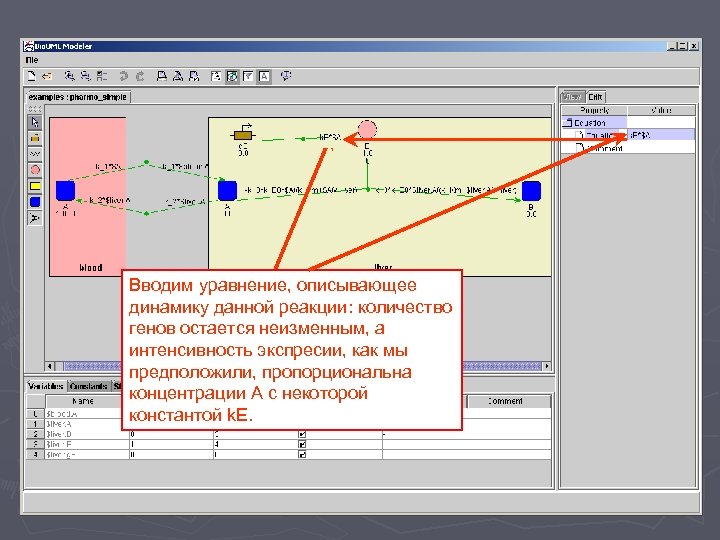
Task: Click the diagram scrollbar right arrow
Action: pyautogui.click(x=546, y=366)
